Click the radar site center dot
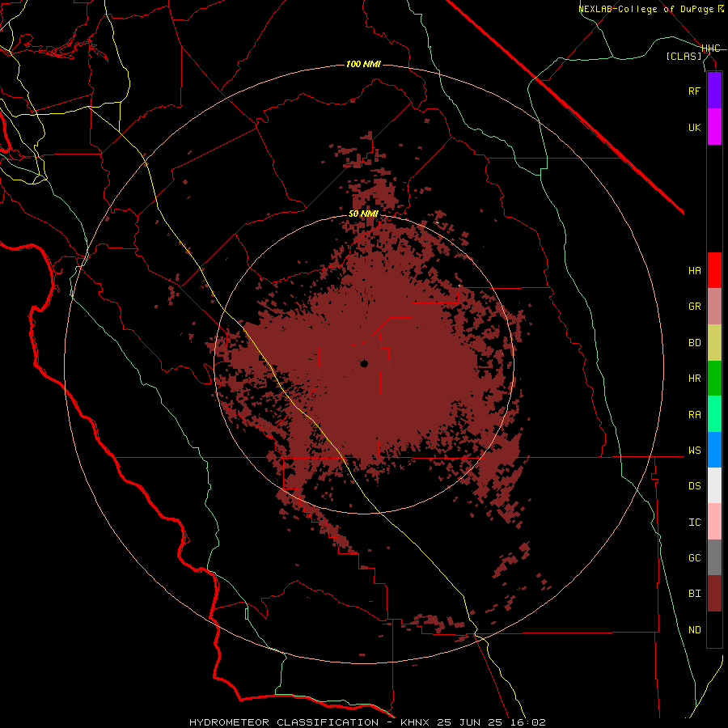The height and width of the screenshot is (728, 728). coord(364,363)
